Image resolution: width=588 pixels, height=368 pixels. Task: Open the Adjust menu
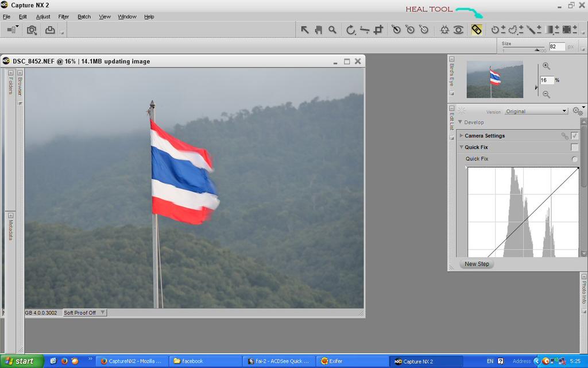(43, 17)
